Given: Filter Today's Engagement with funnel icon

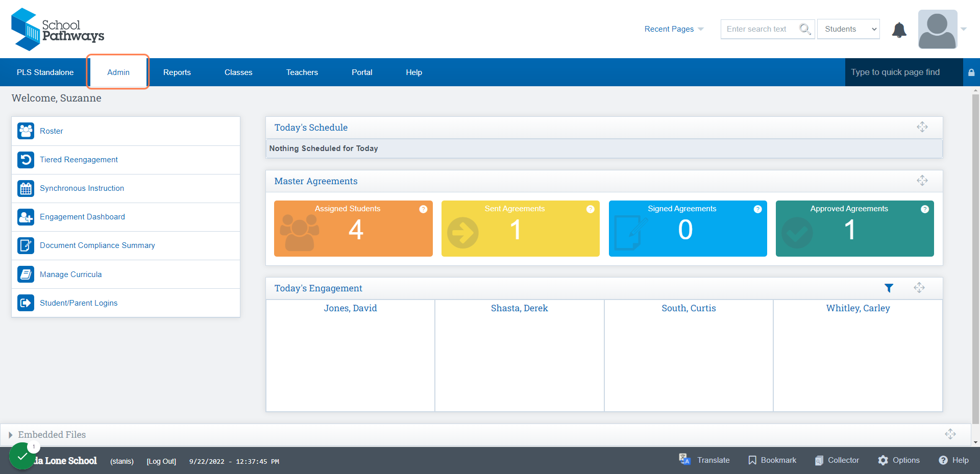Looking at the screenshot, I should coord(889,288).
